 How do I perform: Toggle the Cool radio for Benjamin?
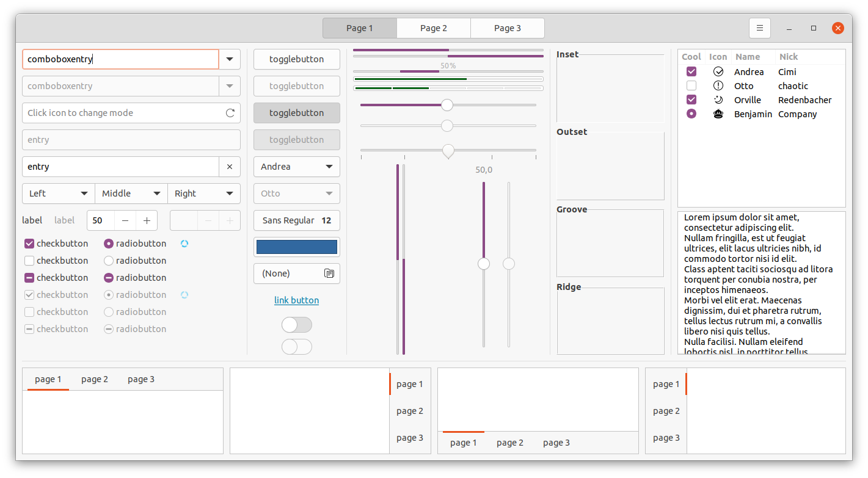(x=691, y=114)
